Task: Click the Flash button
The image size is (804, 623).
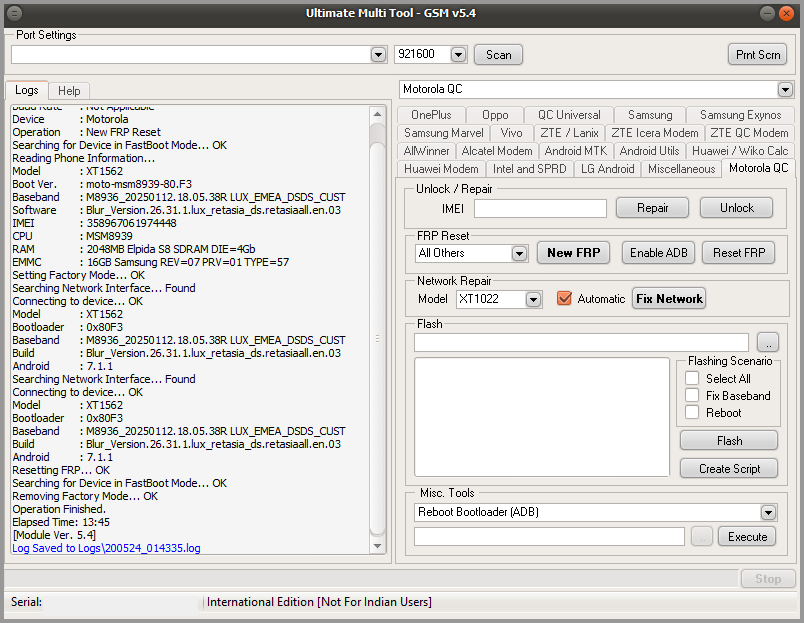Action: pos(729,440)
